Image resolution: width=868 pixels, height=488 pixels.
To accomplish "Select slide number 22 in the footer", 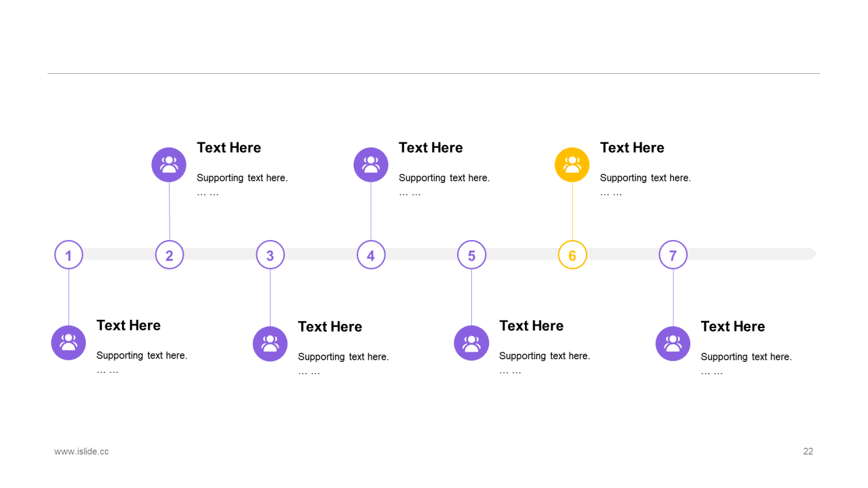I will click(808, 451).
